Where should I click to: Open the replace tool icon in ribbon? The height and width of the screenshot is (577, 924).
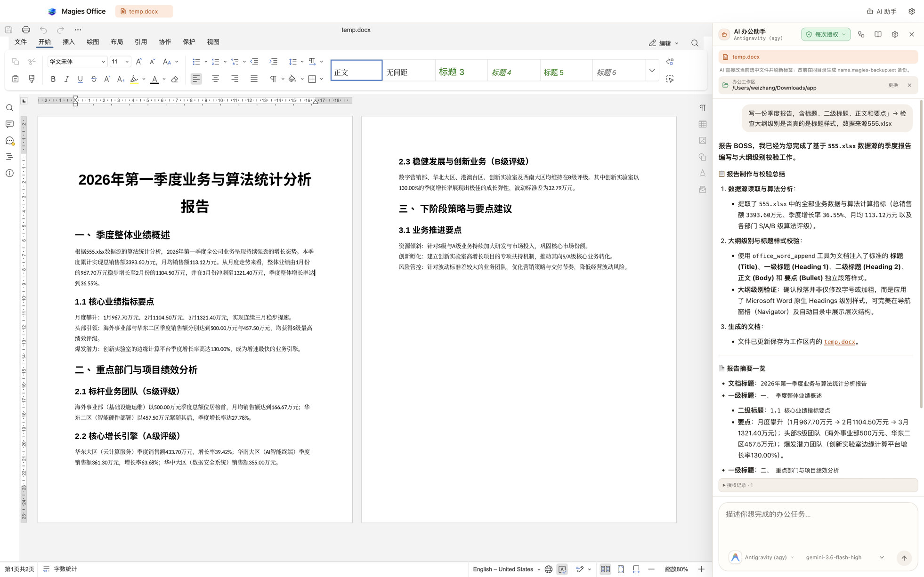click(670, 62)
